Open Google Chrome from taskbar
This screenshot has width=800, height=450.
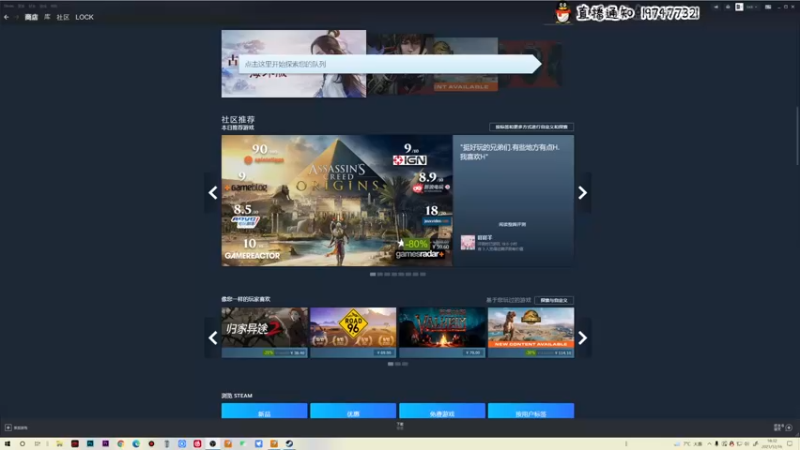pos(121,444)
